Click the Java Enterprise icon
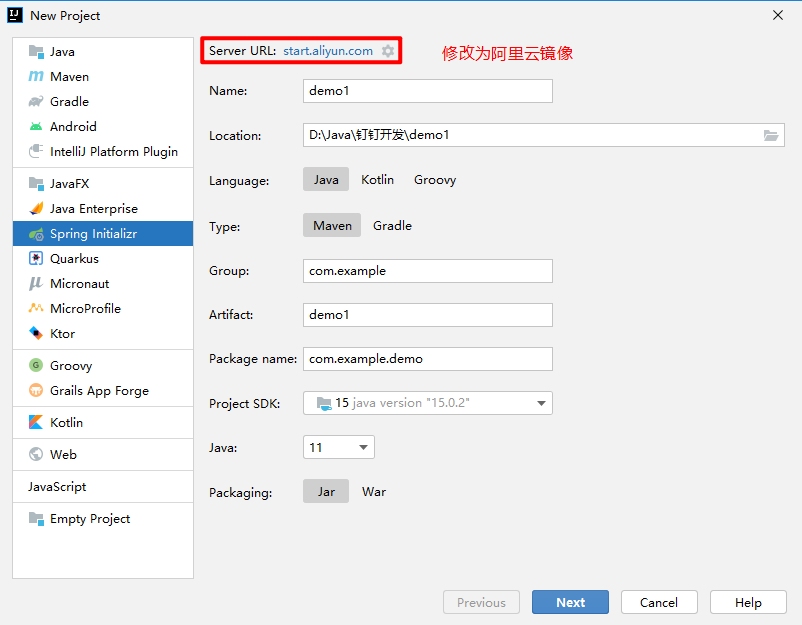802x625 pixels. point(36,208)
